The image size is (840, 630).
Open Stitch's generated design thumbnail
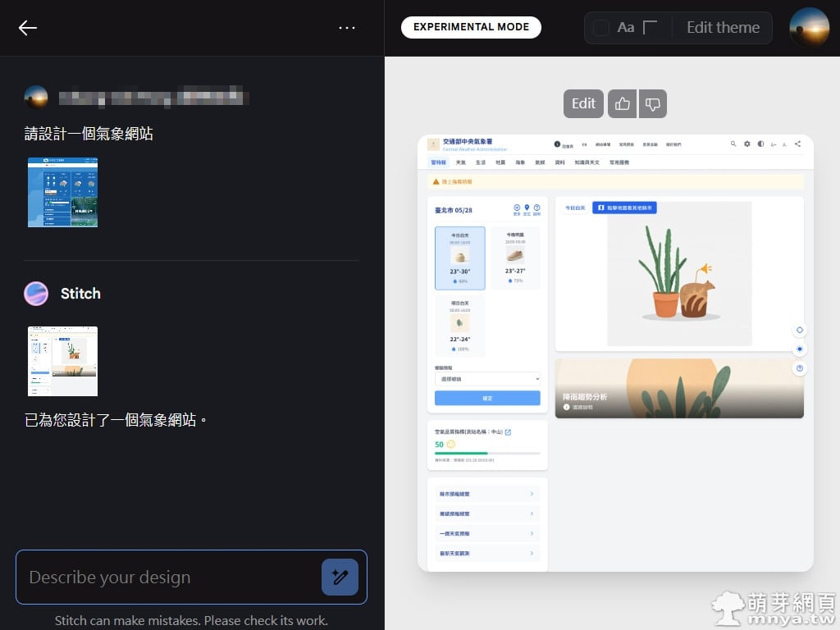pos(62,361)
